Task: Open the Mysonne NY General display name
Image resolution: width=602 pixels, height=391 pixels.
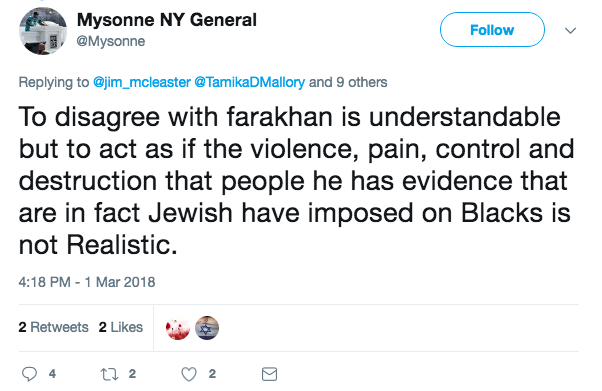Action: coord(167,20)
